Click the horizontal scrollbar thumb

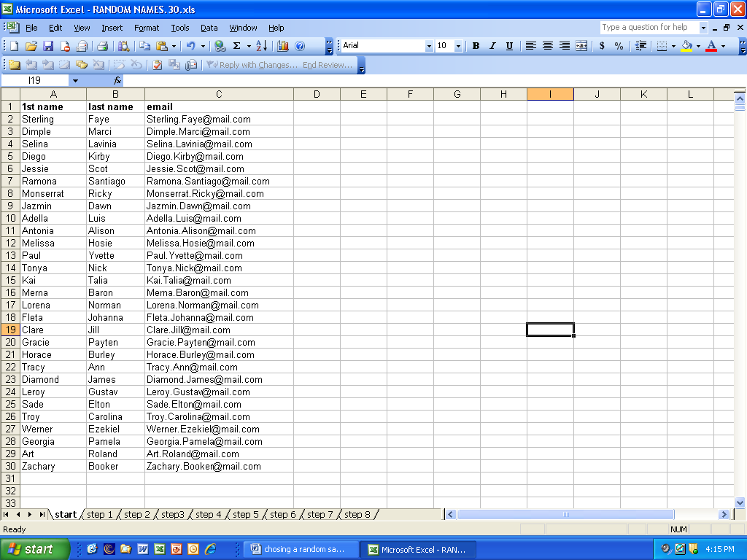tap(566, 514)
